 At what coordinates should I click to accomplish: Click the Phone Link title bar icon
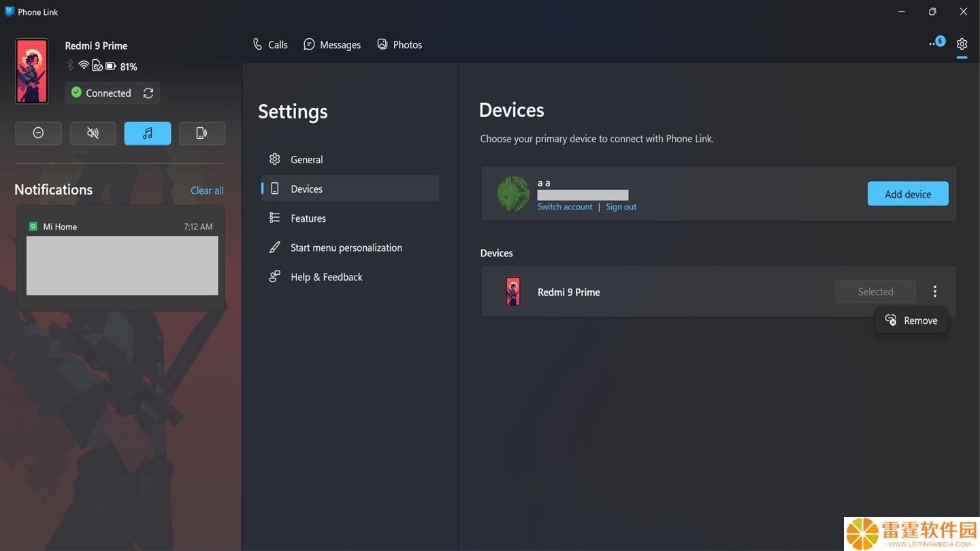click(x=10, y=11)
